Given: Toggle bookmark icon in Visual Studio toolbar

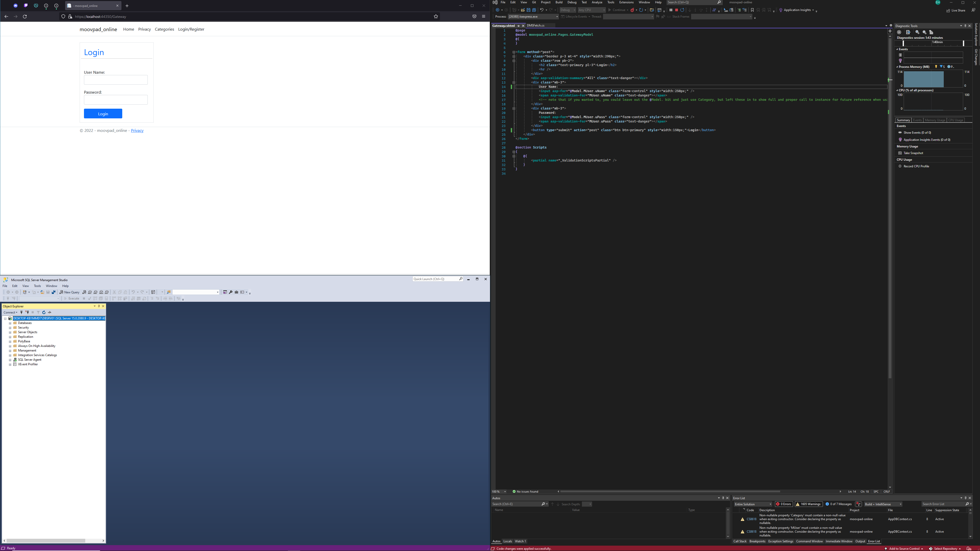Looking at the screenshot, I should tap(752, 10).
